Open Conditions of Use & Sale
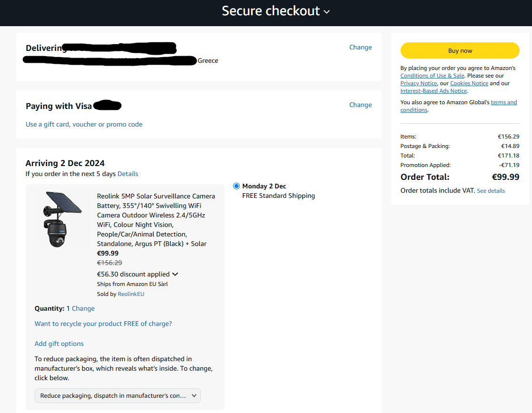Image resolution: width=532 pixels, height=413 pixels. tap(432, 76)
